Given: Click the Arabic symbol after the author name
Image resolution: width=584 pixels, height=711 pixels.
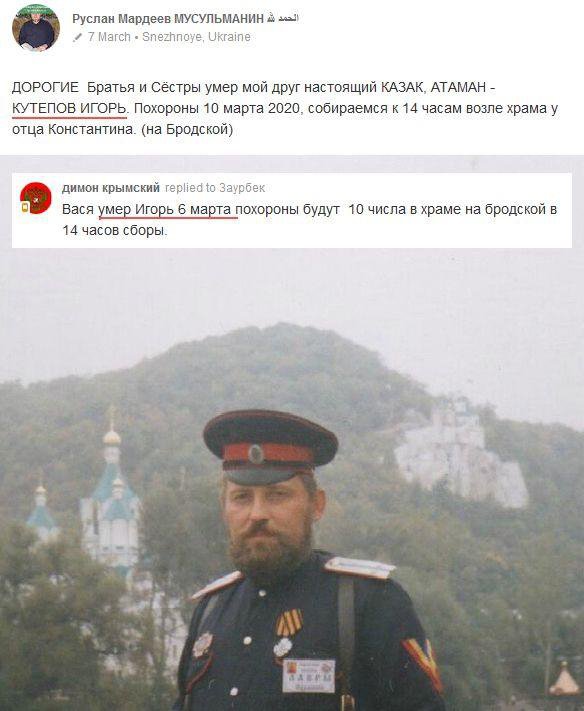Looking at the screenshot, I should pyautogui.click(x=283, y=19).
